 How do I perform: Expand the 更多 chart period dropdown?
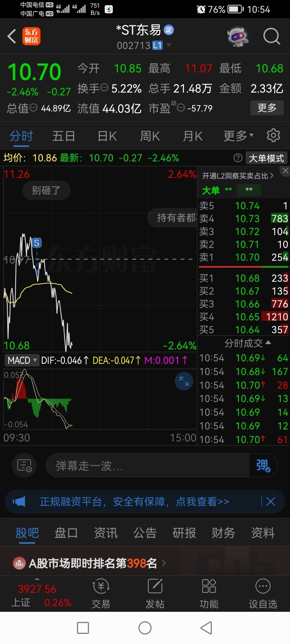(x=238, y=136)
